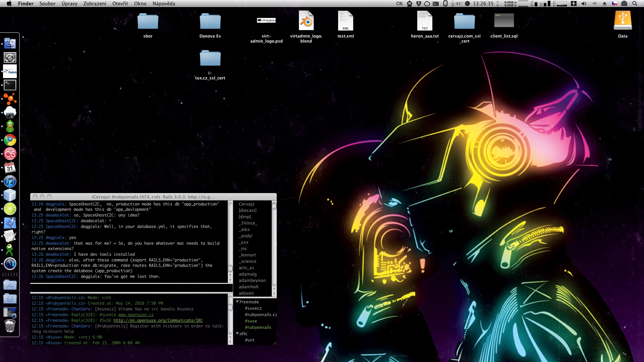Open the Úpravy menu
This screenshot has width=644, height=362.
[x=69, y=3]
